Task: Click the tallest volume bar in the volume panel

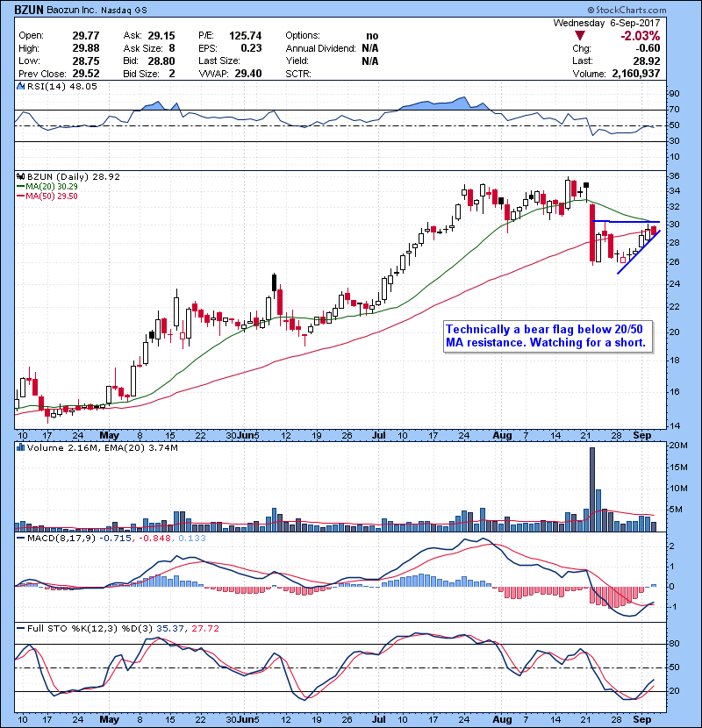Action: (592, 489)
